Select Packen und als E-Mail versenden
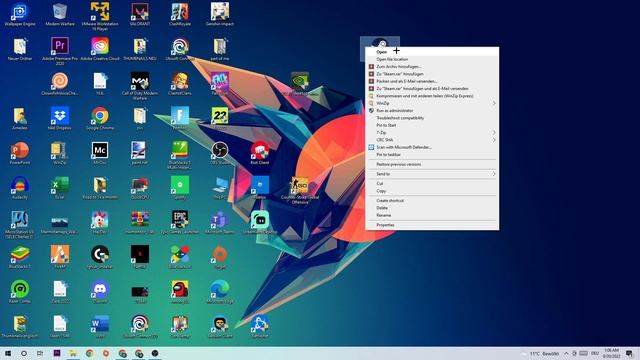This screenshot has height=360, width=640. [x=432, y=81]
